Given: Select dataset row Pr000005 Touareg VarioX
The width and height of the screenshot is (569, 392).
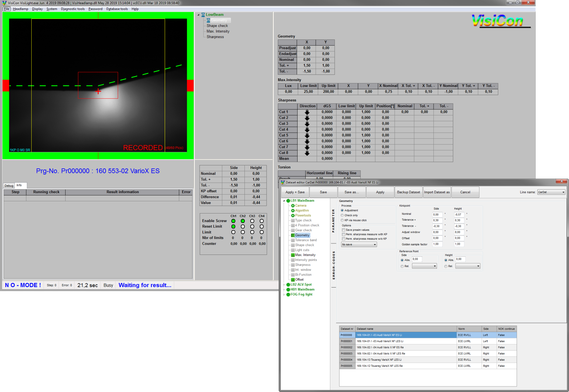Looking at the screenshot, I should click(428, 366).
